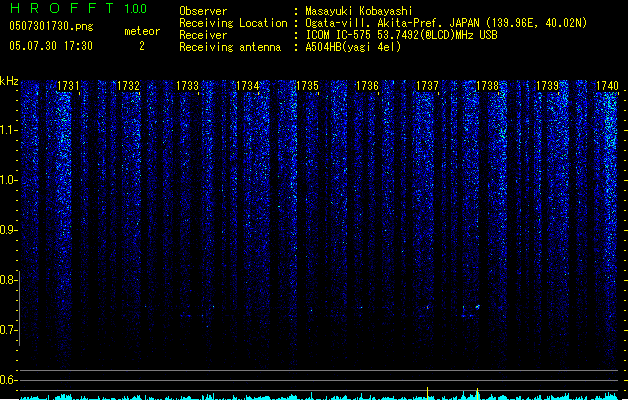Click the 1736 time marker
The height and width of the screenshot is (400, 629).
coord(367,86)
